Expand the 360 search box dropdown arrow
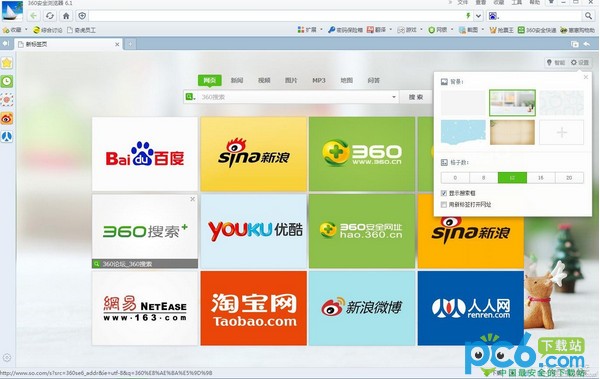Screen dimensions: 600x379 click(394, 97)
